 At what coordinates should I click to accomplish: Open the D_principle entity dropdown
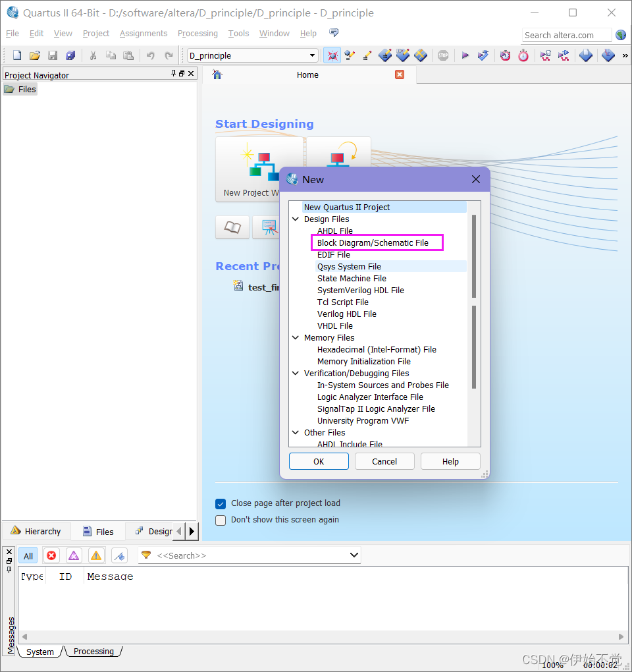312,55
